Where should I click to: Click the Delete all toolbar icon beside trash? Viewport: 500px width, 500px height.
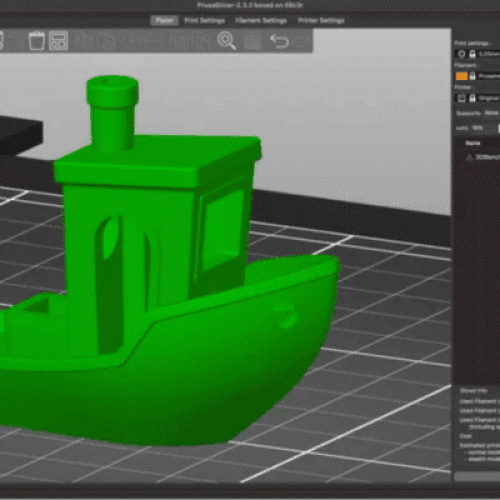[58, 41]
